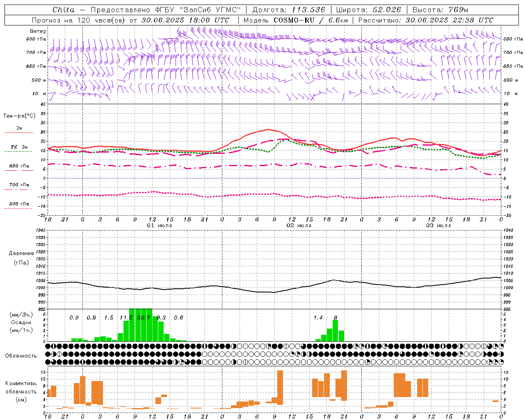The width and height of the screenshot is (525, 420).
Task: Click the "0.9" precipitation total
Action: [74, 318]
